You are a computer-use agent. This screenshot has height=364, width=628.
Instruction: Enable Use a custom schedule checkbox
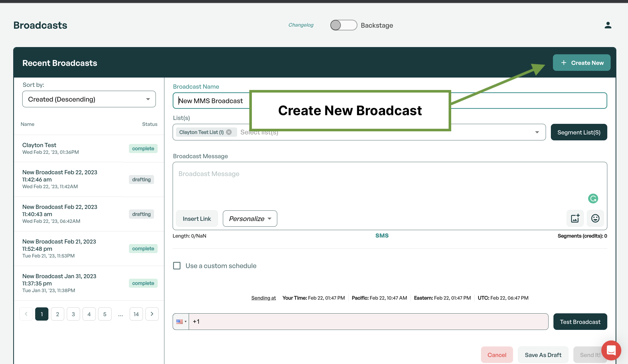tap(177, 266)
